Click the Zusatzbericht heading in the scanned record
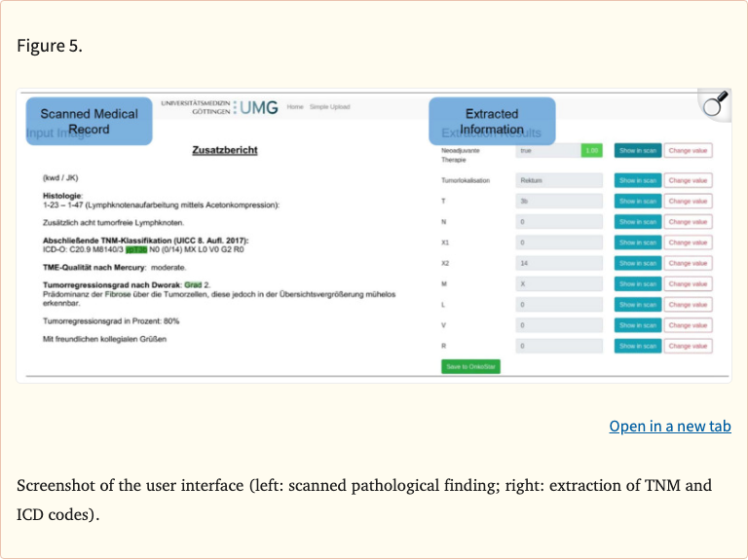Image resolution: width=748 pixels, height=560 pixels. coord(225,150)
